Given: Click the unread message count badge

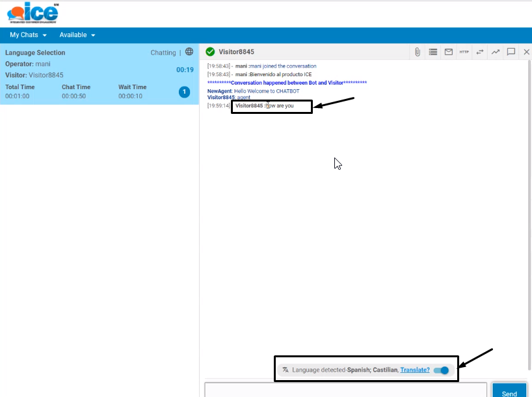Looking at the screenshot, I should 184,92.
